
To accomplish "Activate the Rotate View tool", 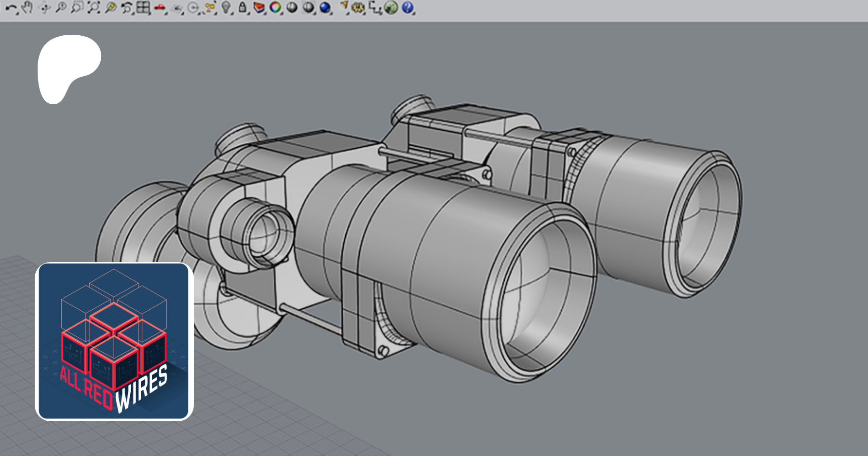I will coord(44,8).
